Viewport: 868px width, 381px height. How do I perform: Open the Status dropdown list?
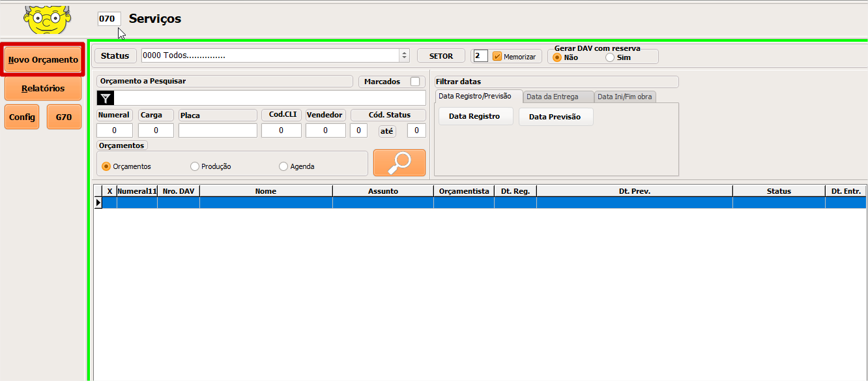(x=404, y=56)
